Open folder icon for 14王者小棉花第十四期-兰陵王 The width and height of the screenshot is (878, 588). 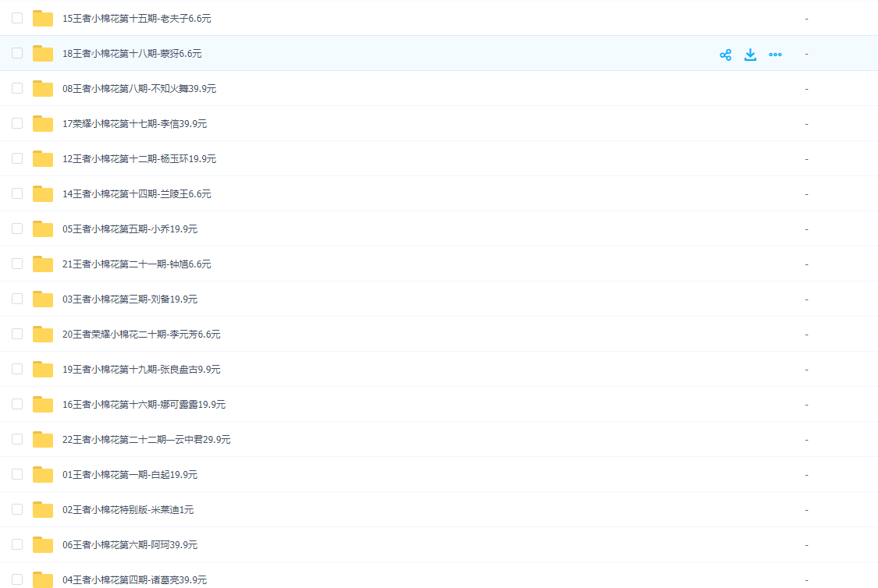tap(43, 193)
